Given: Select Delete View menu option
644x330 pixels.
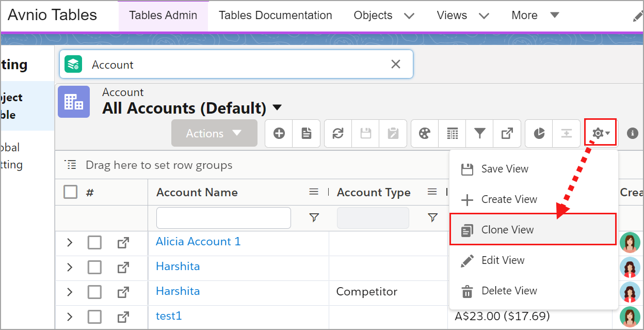Looking at the screenshot, I should tap(509, 291).
